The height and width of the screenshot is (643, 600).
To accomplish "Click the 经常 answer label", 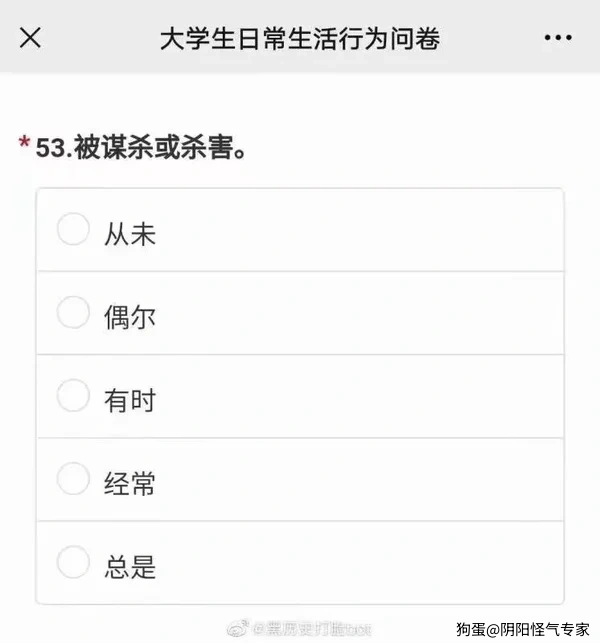I will [130, 484].
